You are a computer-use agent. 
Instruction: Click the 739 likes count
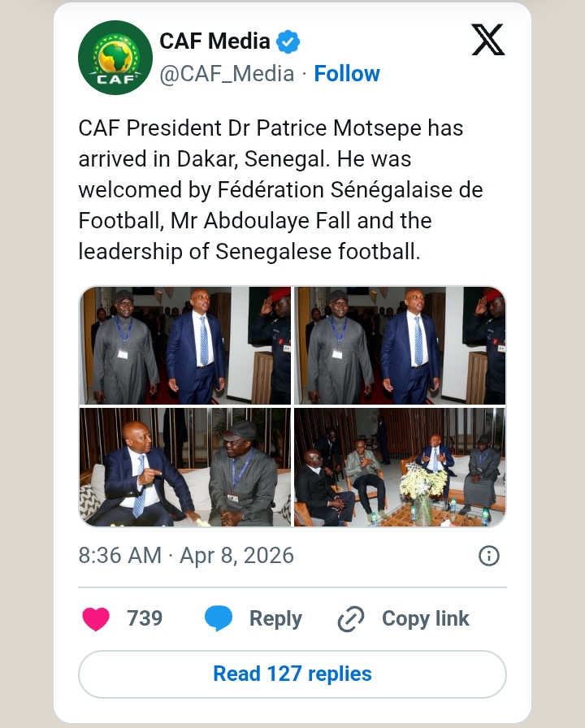point(145,618)
